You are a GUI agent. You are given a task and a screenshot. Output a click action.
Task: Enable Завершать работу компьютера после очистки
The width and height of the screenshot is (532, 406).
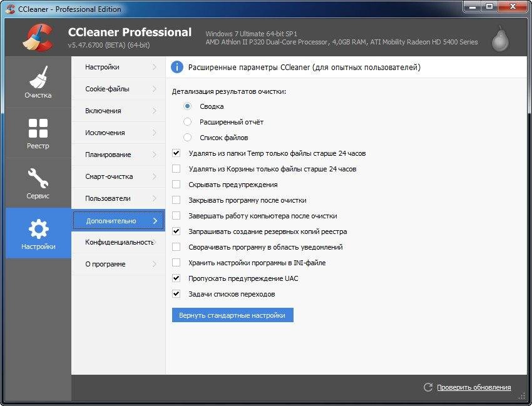coord(176,215)
